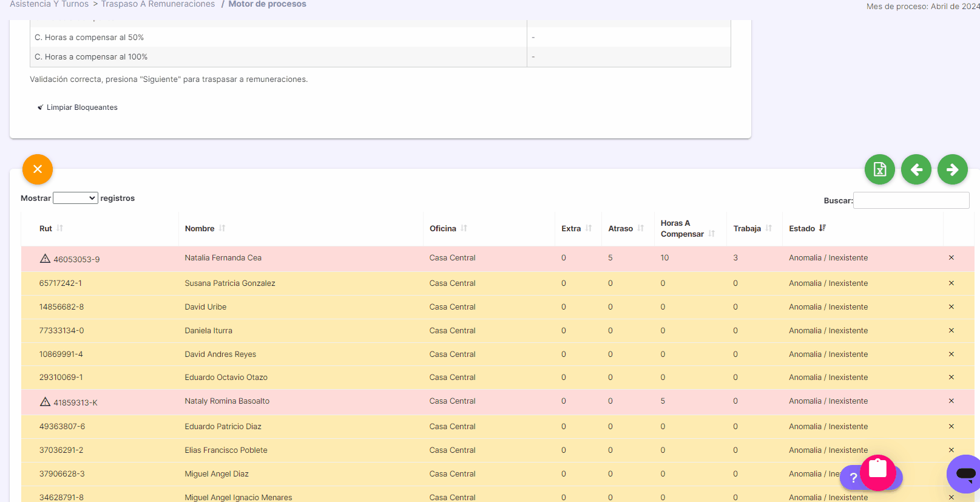
Task: Remove Natalia Fernanda Cea row via X
Action: 951,258
